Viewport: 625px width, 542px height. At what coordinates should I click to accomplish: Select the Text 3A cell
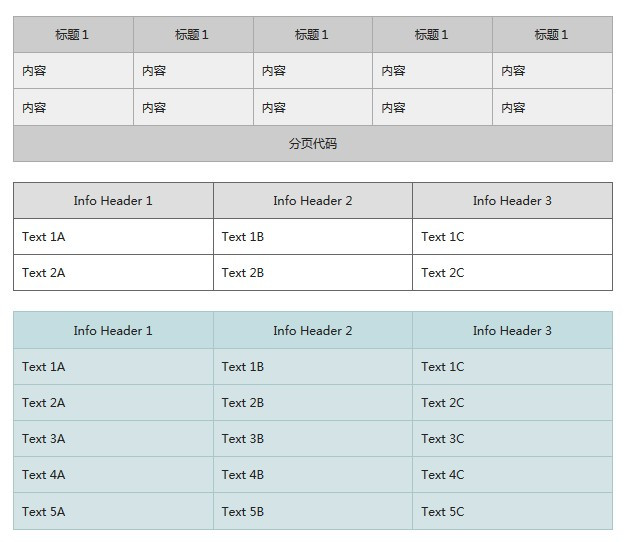point(44,439)
